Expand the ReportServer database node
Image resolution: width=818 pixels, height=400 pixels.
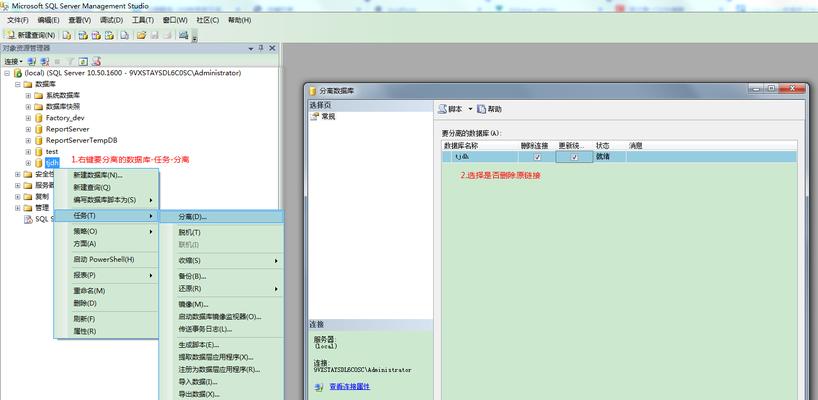click(28, 129)
